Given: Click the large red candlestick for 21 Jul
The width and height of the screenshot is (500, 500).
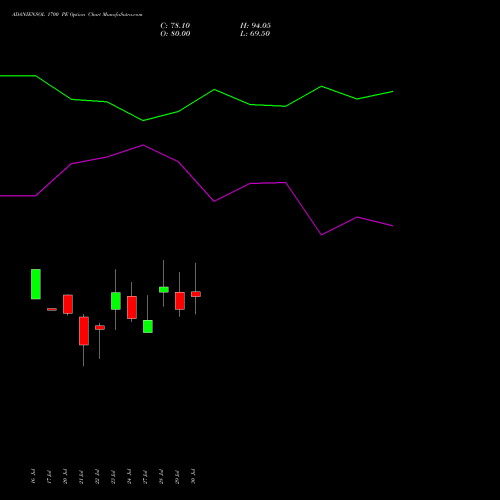Looking at the screenshot, I should pos(84,331).
